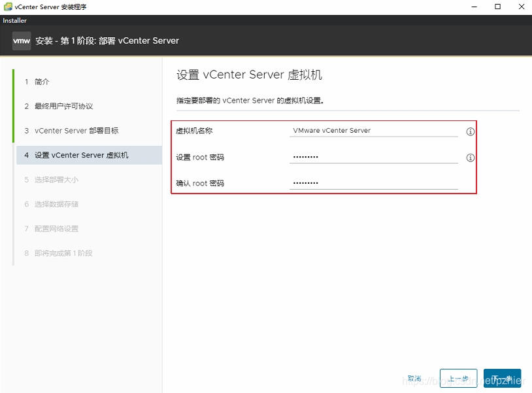Image resolution: width=532 pixels, height=393 pixels.
Task: Go to step 3 vCenter Server 部署目标
Action: [72, 131]
